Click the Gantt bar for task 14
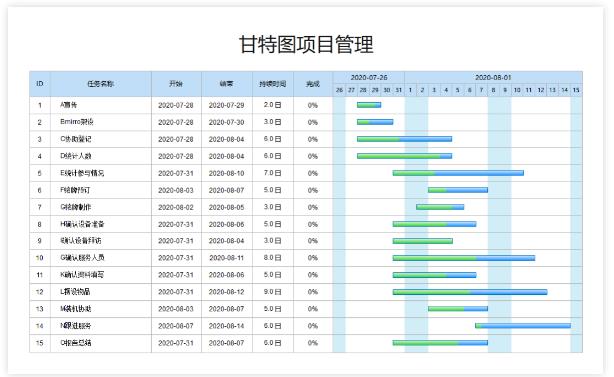Viewport: 614px width, 377px height. click(523, 326)
